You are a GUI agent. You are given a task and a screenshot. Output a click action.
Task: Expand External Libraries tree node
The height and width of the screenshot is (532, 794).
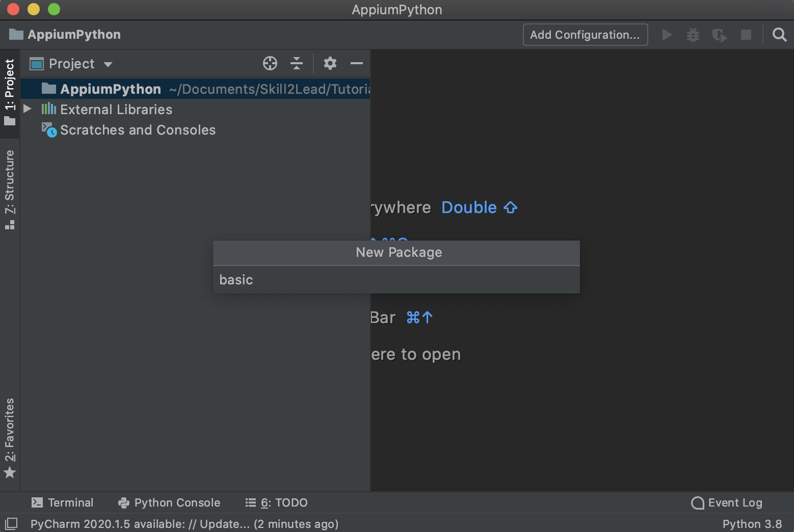[28, 109]
